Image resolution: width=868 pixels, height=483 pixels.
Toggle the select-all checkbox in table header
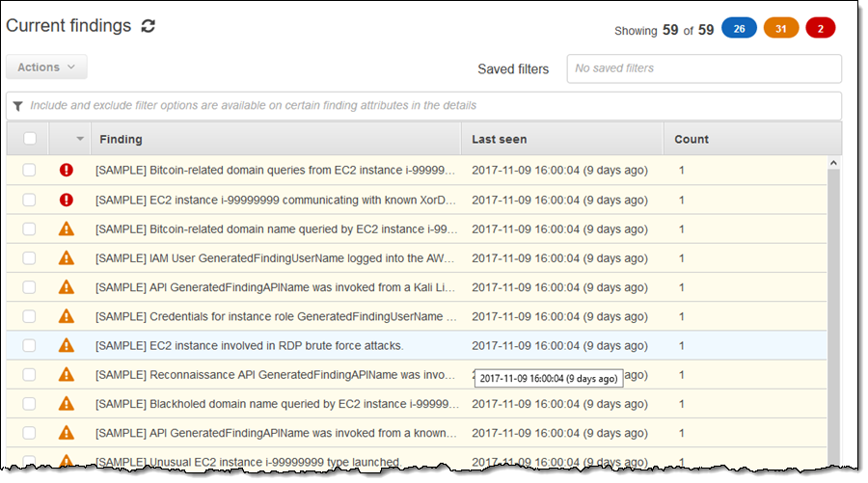[30, 139]
